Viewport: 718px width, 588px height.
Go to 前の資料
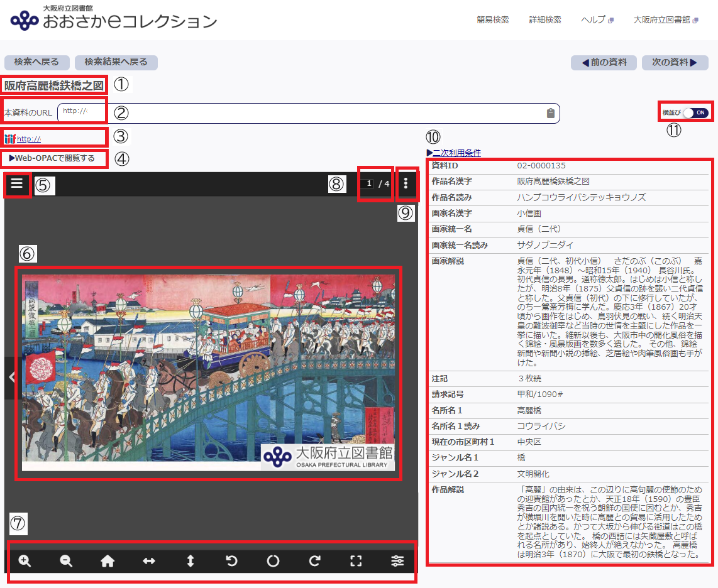tap(604, 62)
